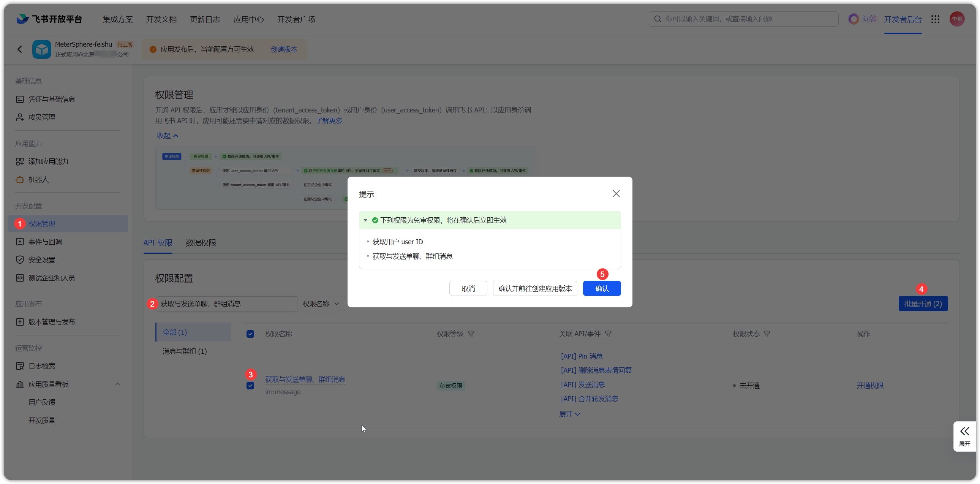
Task: Filter by 权限状态 funnel icon
Action: [x=767, y=334]
